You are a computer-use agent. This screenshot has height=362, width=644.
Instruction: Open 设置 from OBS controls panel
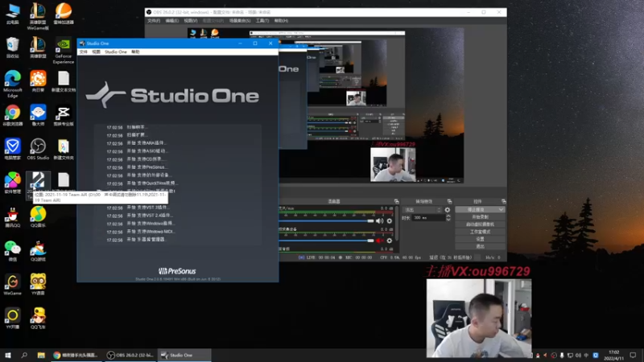(x=480, y=239)
